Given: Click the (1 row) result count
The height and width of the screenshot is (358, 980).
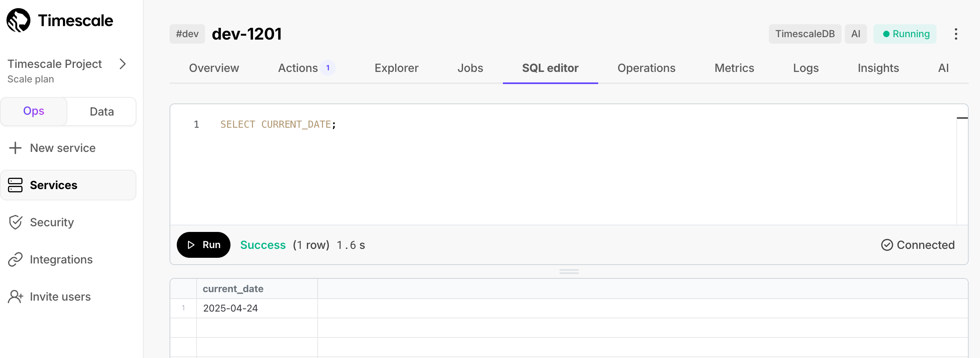Looking at the screenshot, I should tap(311, 245).
